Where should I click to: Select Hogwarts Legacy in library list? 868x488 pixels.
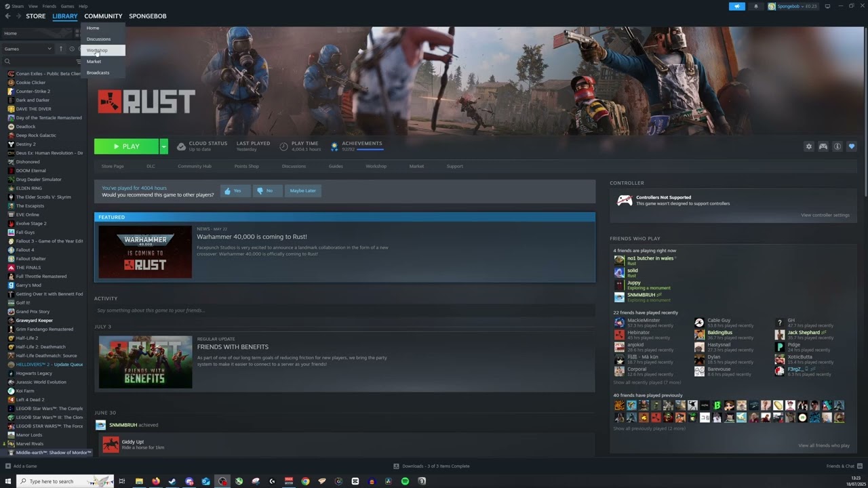[34, 373]
